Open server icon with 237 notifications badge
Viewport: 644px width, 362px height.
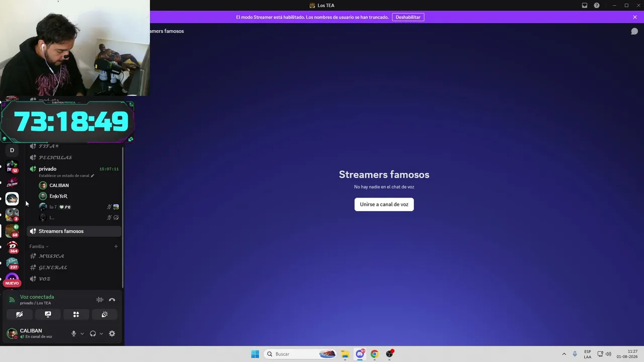tap(12, 263)
